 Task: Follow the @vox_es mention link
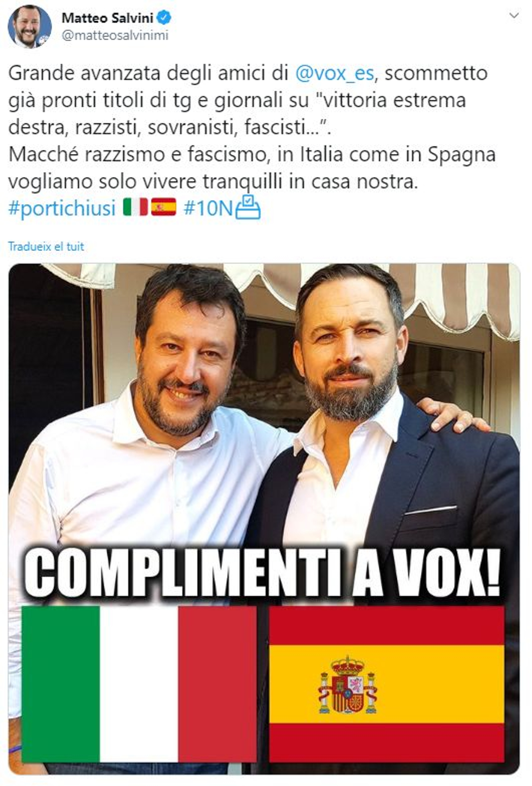click(335, 73)
